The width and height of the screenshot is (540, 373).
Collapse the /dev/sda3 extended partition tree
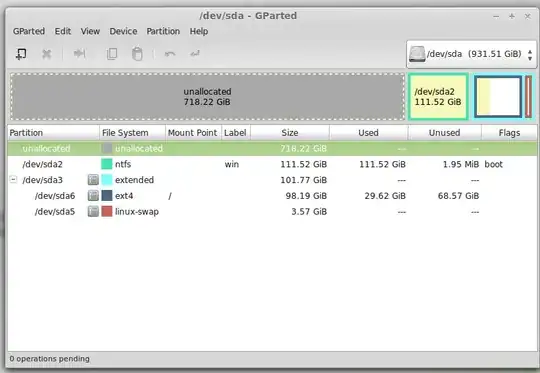tap(13, 179)
